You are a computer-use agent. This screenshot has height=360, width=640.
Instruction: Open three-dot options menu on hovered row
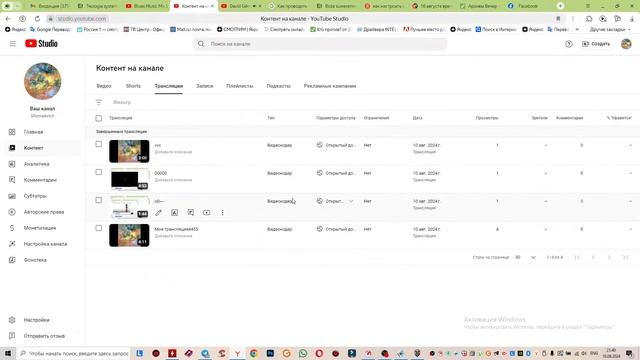[222, 213]
